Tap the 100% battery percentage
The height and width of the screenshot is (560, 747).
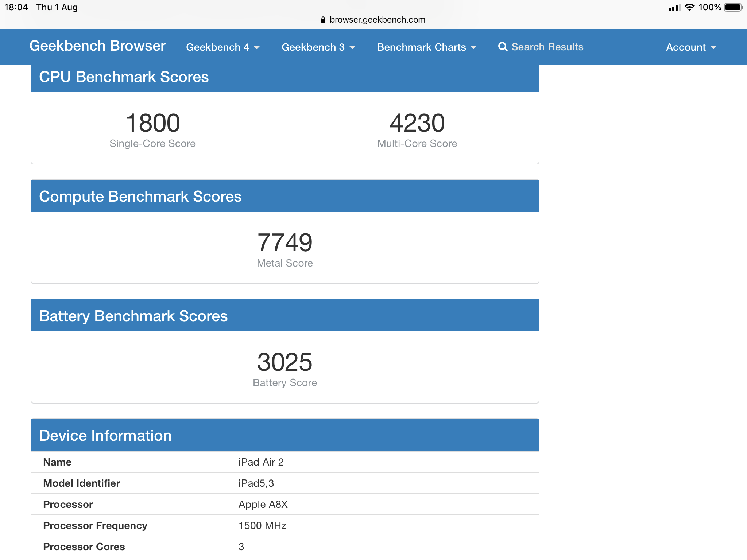(x=710, y=7)
